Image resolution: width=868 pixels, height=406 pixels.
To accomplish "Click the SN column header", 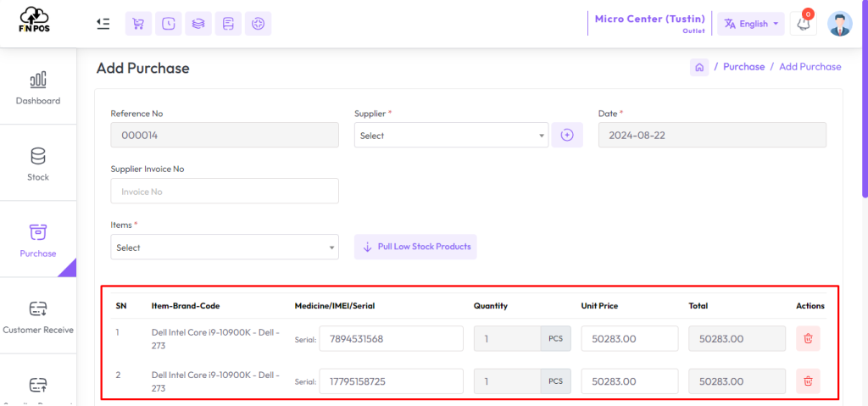I will point(120,306).
